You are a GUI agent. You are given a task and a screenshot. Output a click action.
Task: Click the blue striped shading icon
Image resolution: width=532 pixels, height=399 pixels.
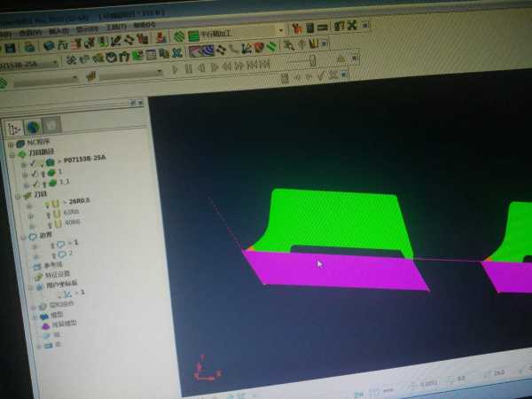[x=208, y=51]
